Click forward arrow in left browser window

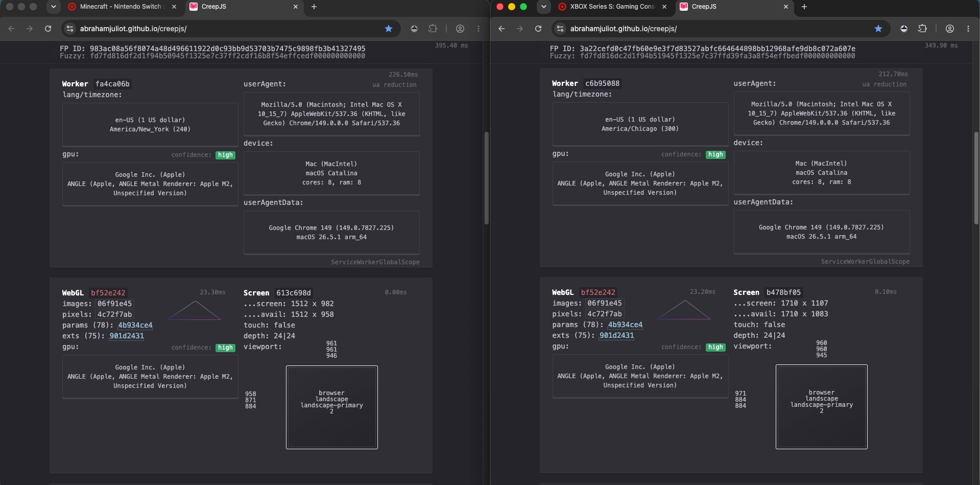pos(30,29)
